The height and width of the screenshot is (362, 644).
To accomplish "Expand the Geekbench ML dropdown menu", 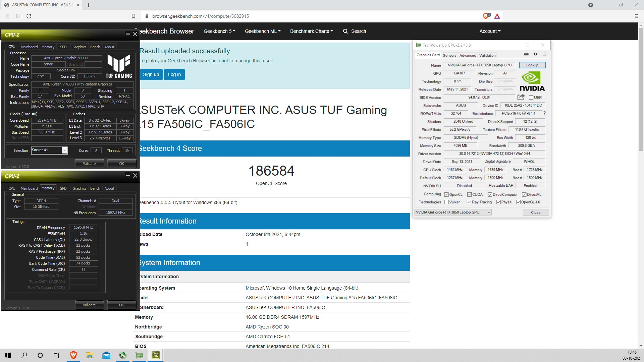I will (263, 31).
